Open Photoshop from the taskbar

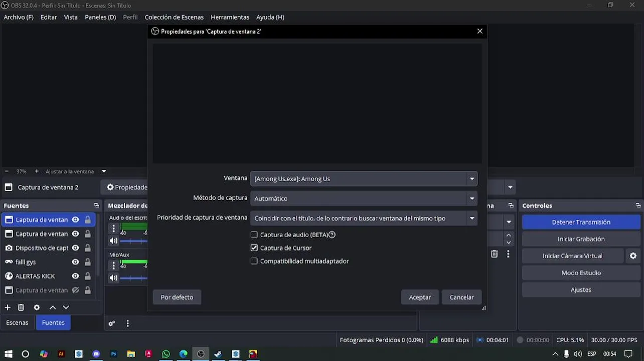point(114,354)
